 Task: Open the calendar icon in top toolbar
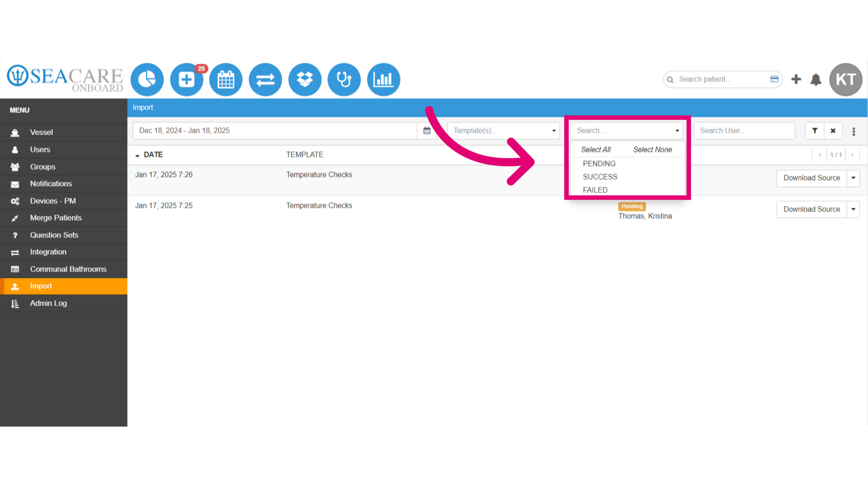point(226,80)
